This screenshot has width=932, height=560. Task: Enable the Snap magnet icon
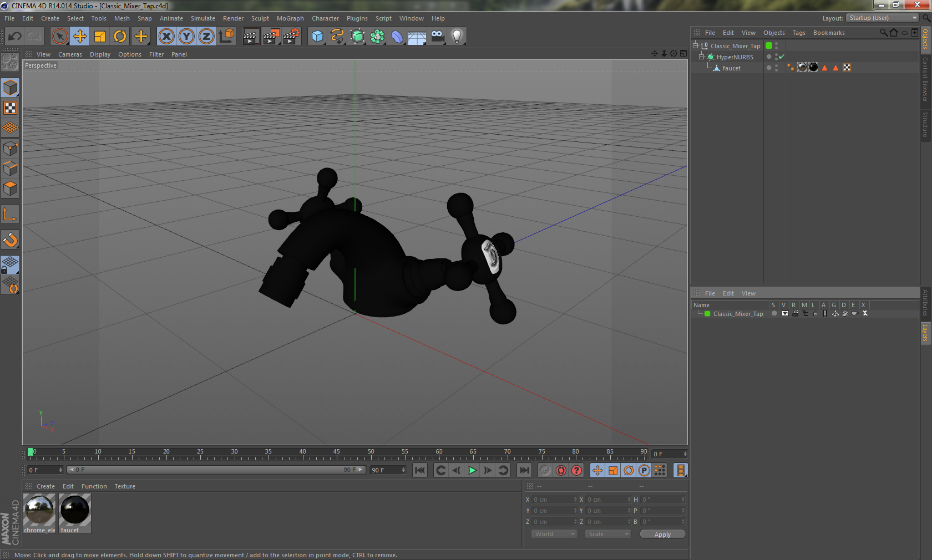click(11, 240)
